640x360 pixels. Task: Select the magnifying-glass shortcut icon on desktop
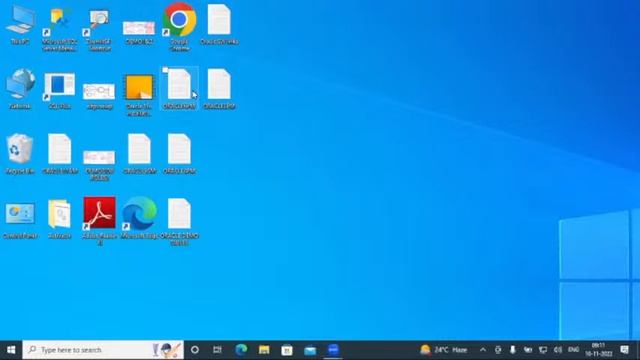click(99, 28)
